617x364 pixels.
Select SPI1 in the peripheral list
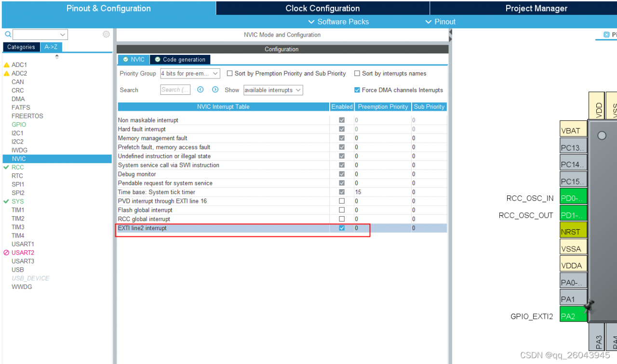click(18, 184)
